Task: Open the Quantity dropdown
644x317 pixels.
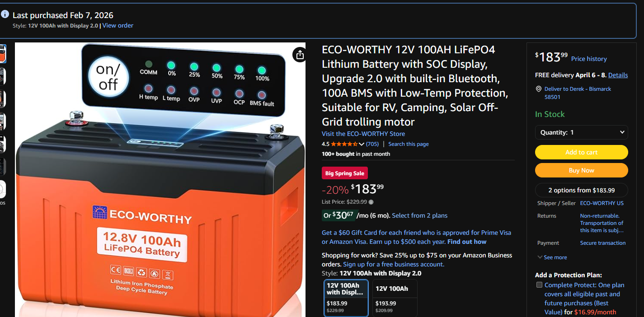Action: pyautogui.click(x=582, y=132)
